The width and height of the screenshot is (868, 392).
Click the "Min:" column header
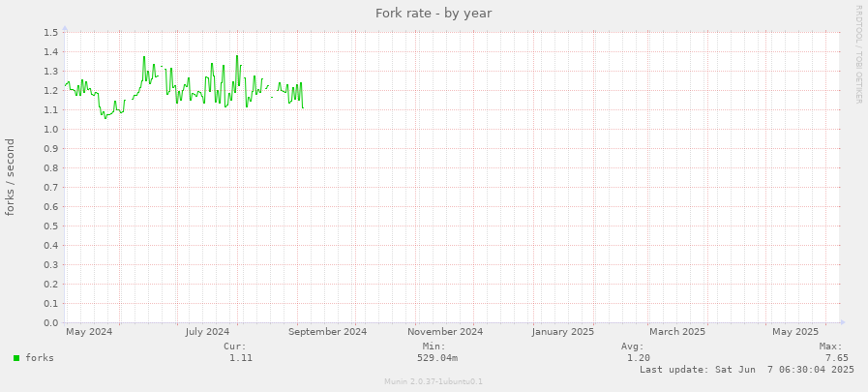pos(434,347)
